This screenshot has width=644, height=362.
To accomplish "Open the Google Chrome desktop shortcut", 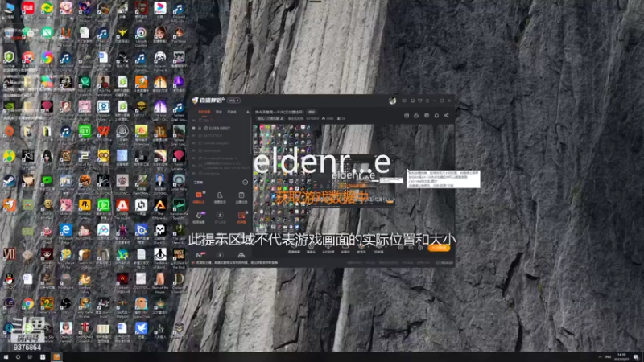I will [x=28, y=304].
